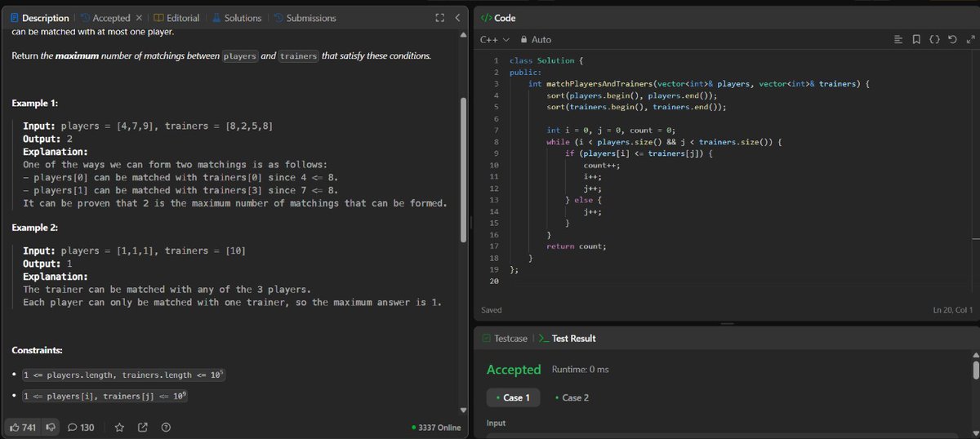Click the 'trainers' inline code word
Image resolution: width=980 pixels, height=439 pixels.
pos(298,56)
